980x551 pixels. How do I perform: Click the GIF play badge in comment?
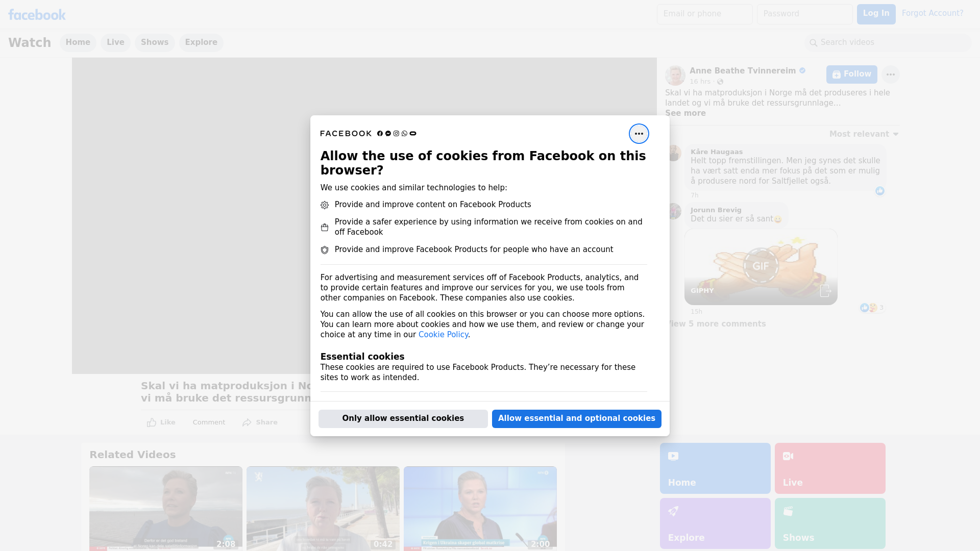click(x=761, y=266)
